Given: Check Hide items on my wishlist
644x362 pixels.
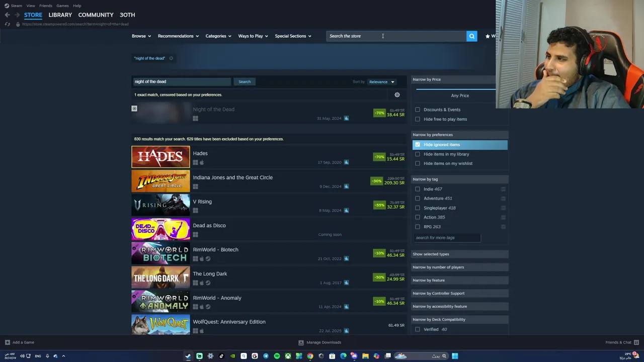Looking at the screenshot, I should tap(418, 163).
